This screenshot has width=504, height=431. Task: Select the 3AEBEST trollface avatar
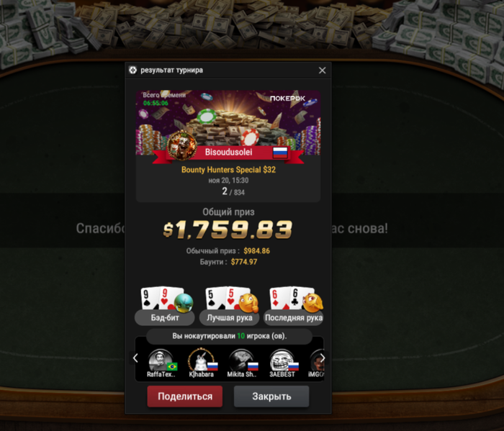click(x=282, y=360)
